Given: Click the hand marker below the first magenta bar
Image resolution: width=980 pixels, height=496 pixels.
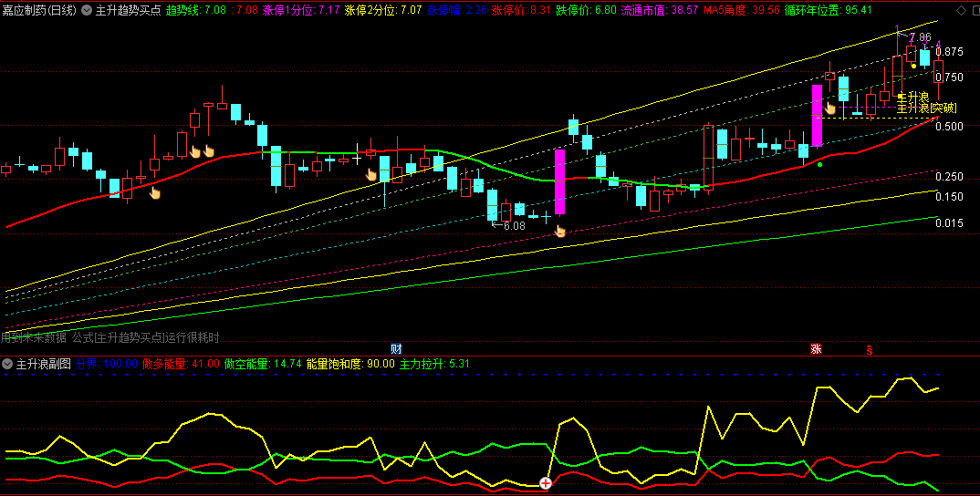Looking at the screenshot, I should click(560, 232).
